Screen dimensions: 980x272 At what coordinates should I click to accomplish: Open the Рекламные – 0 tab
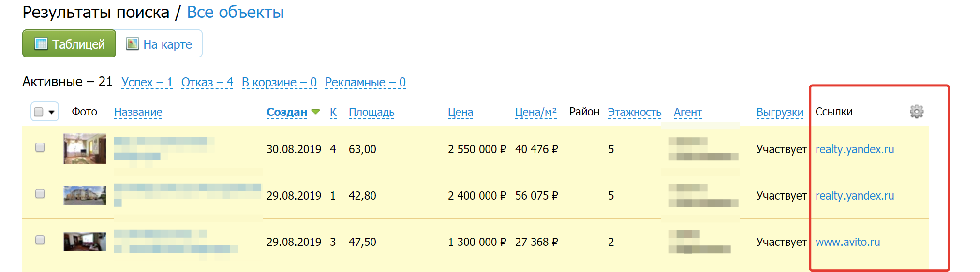tap(365, 82)
